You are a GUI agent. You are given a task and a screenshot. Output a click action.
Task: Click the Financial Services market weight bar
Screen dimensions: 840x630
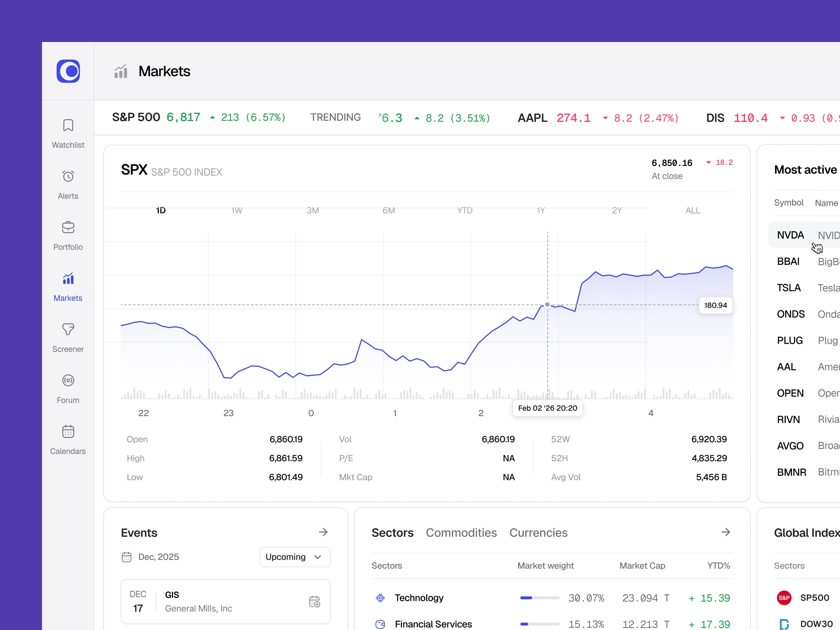click(x=540, y=624)
